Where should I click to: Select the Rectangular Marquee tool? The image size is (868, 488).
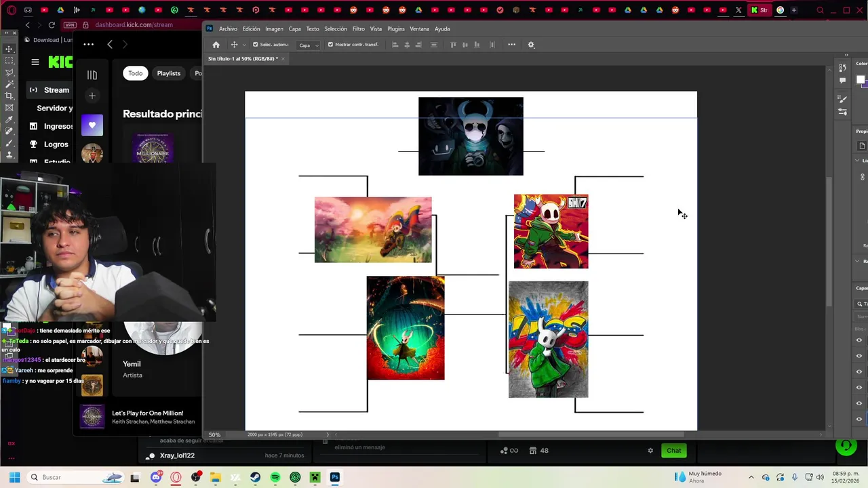pos(9,60)
